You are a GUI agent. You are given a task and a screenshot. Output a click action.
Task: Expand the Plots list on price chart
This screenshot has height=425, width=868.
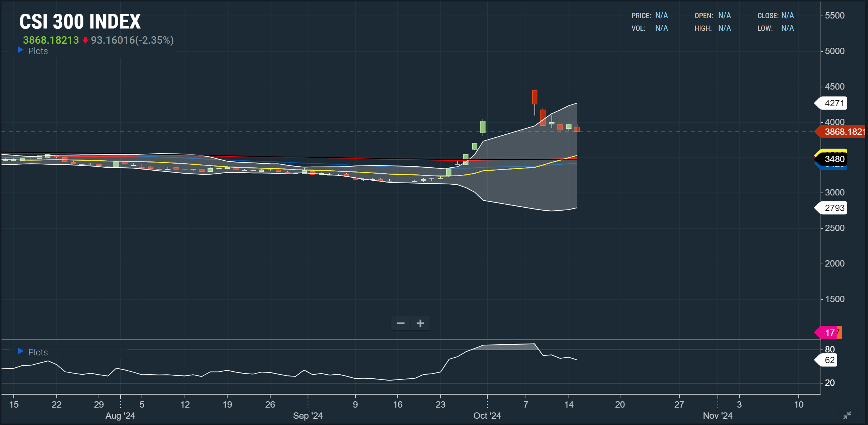(38, 51)
